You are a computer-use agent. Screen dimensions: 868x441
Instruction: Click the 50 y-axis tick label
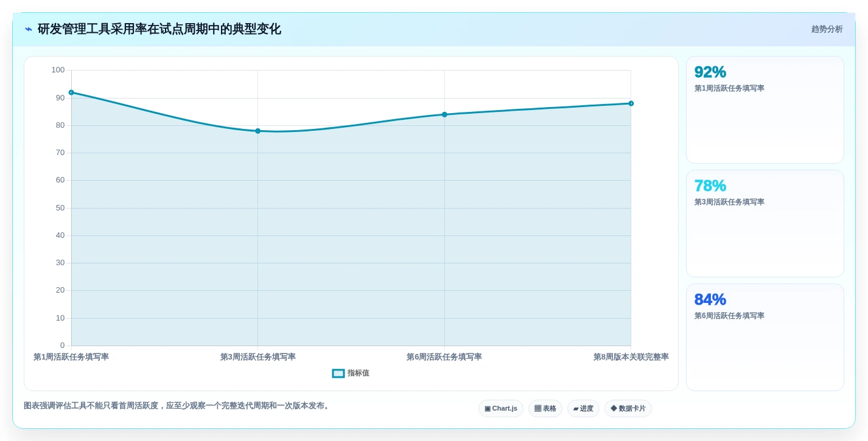[60, 208]
